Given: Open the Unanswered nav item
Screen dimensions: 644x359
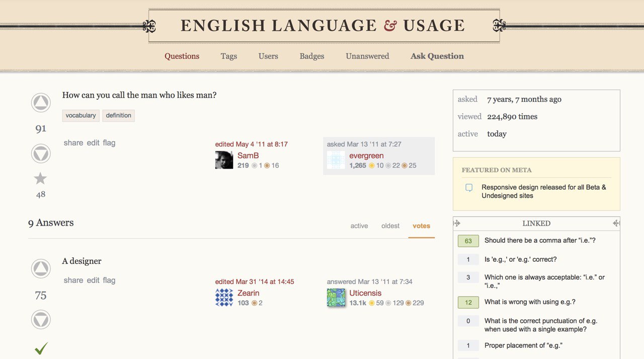Looking at the screenshot, I should pos(367,56).
